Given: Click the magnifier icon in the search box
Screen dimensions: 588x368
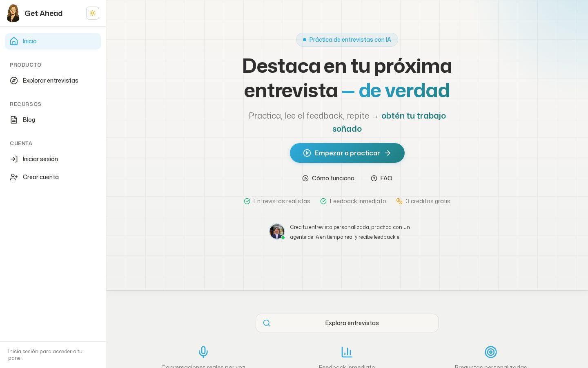Looking at the screenshot, I should click(267, 323).
